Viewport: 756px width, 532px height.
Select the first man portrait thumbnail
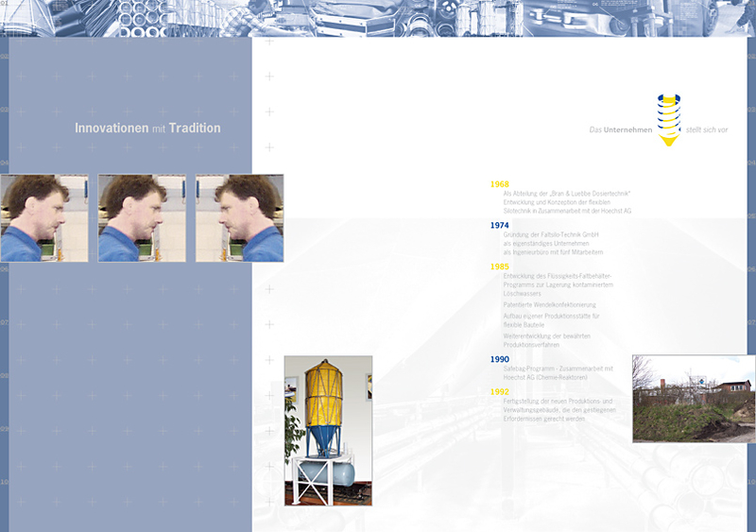(43, 218)
